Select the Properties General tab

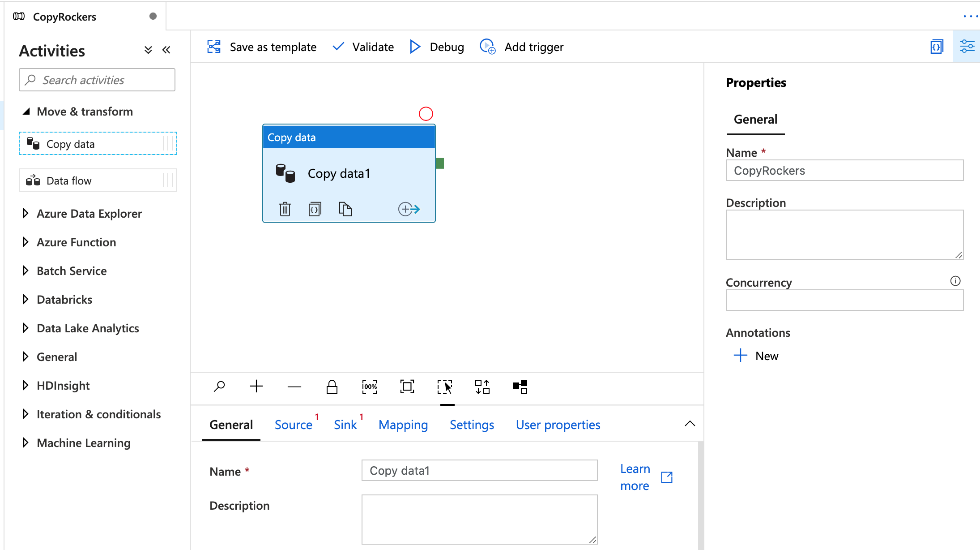tap(755, 120)
